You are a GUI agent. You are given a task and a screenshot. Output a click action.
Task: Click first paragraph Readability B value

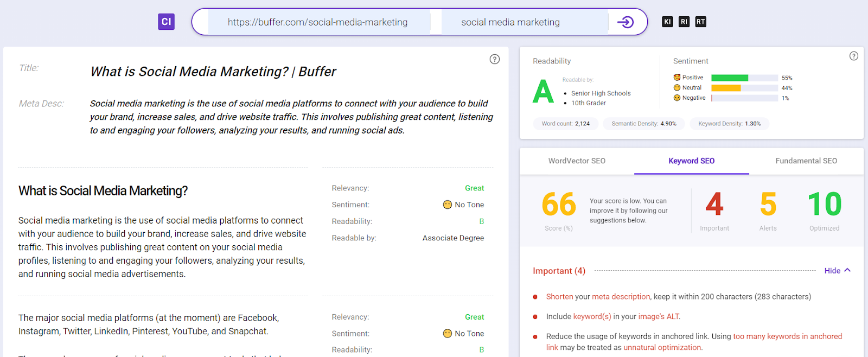click(482, 221)
